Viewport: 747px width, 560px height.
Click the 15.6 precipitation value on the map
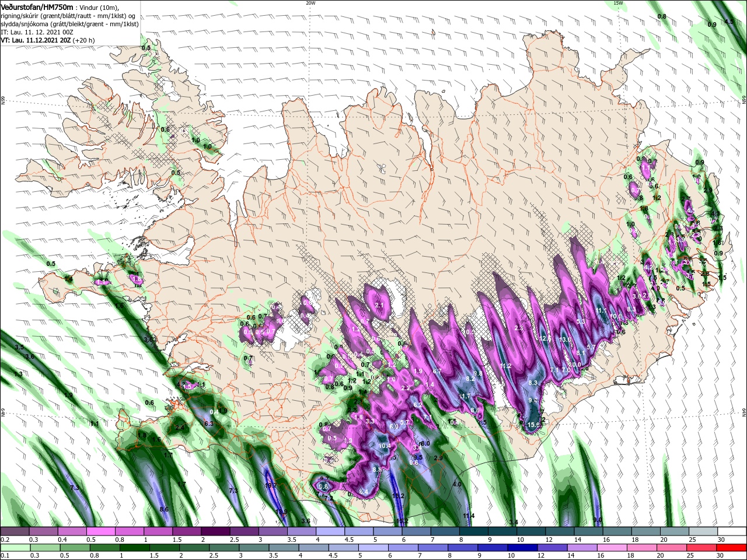click(533, 425)
